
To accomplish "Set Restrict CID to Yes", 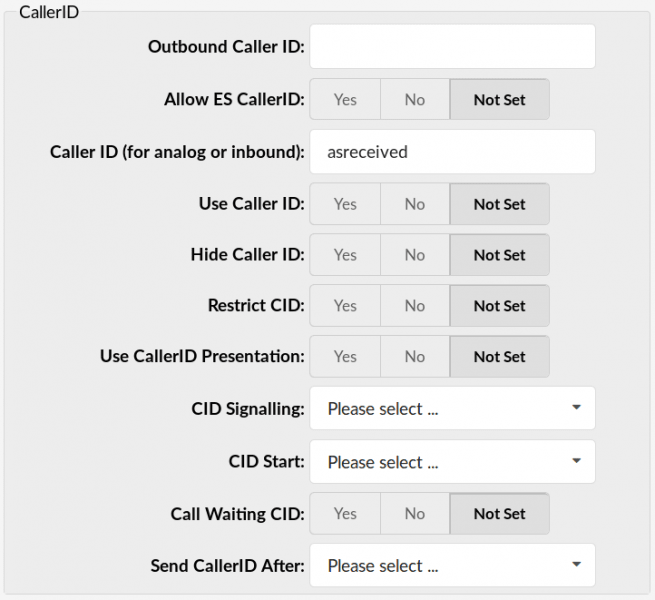I will click(345, 306).
